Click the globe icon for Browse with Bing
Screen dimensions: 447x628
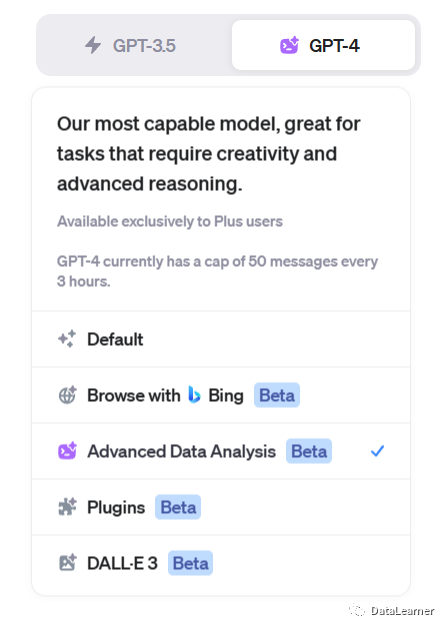67,395
